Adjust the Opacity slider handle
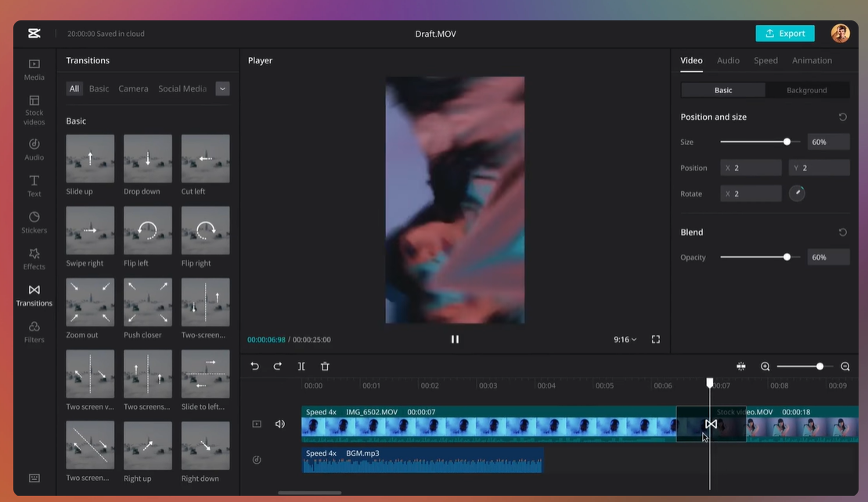This screenshot has height=502, width=868. (x=787, y=257)
